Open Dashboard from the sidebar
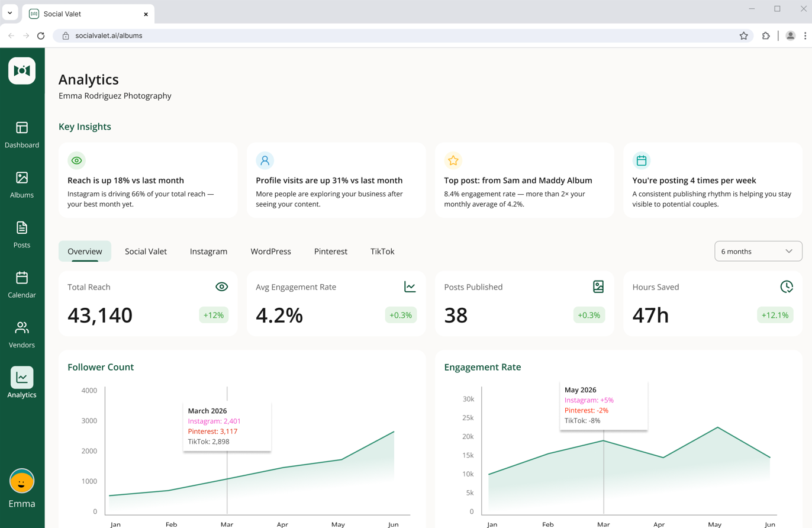812x528 pixels. point(22,135)
